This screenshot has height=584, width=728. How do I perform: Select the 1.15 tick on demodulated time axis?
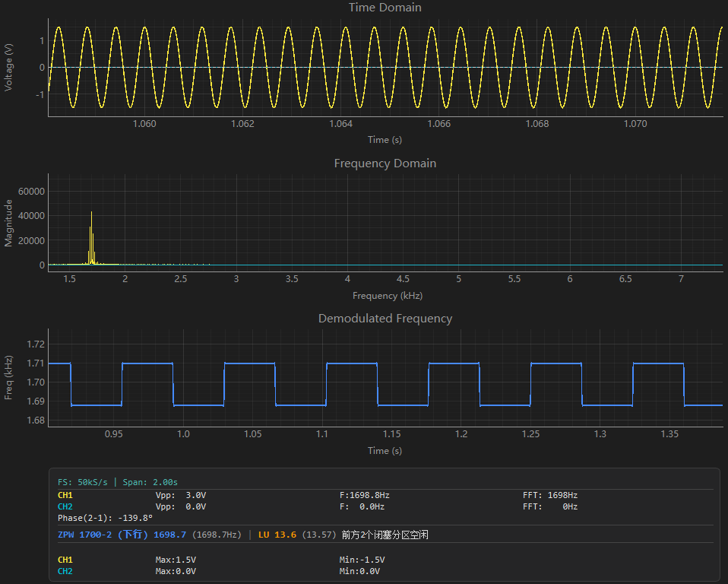[x=391, y=434]
